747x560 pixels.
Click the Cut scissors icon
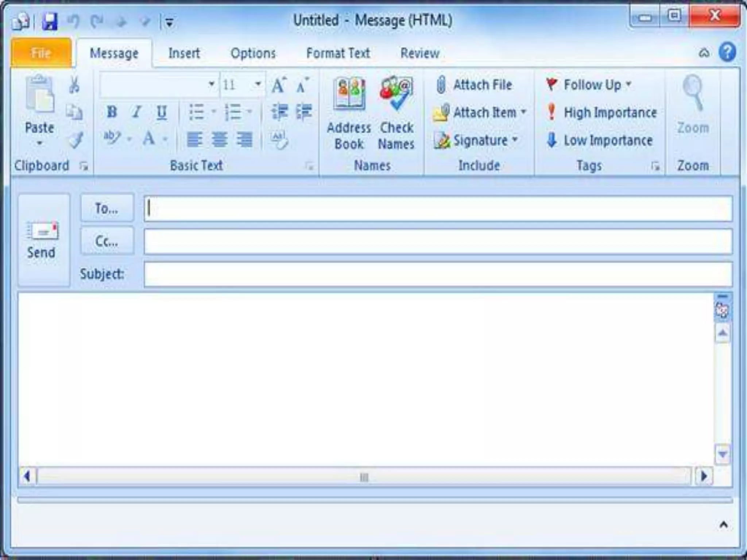[x=74, y=85]
